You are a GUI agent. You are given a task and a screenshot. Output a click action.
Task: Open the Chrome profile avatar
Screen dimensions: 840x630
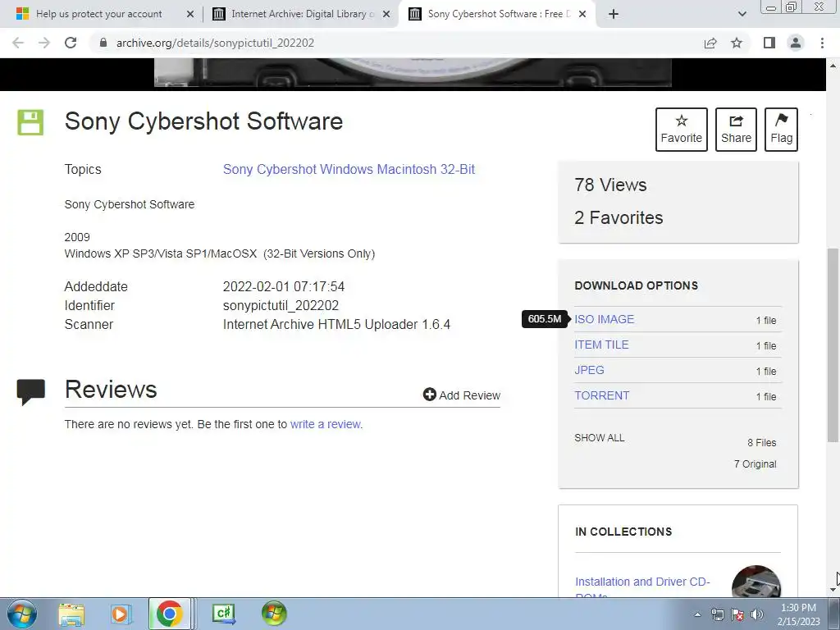pos(796,43)
